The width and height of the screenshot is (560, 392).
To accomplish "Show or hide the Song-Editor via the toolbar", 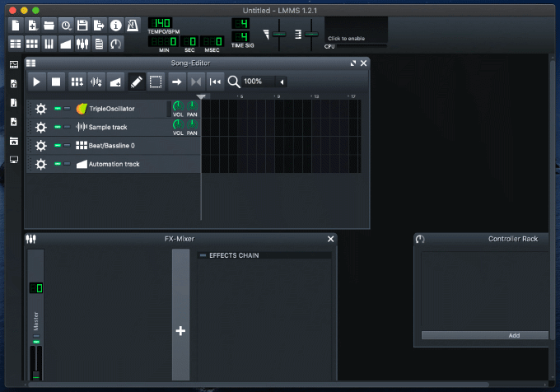I will [x=16, y=44].
